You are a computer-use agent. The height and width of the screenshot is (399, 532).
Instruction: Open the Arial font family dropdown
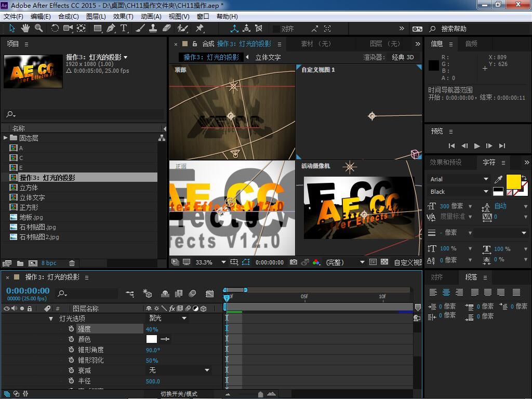[459, 179]
